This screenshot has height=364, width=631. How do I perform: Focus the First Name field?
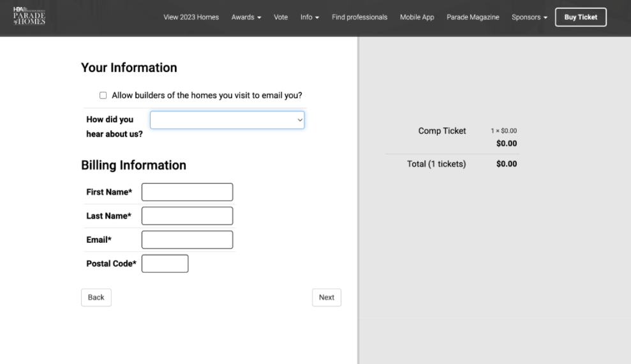[x=187, y=192]
